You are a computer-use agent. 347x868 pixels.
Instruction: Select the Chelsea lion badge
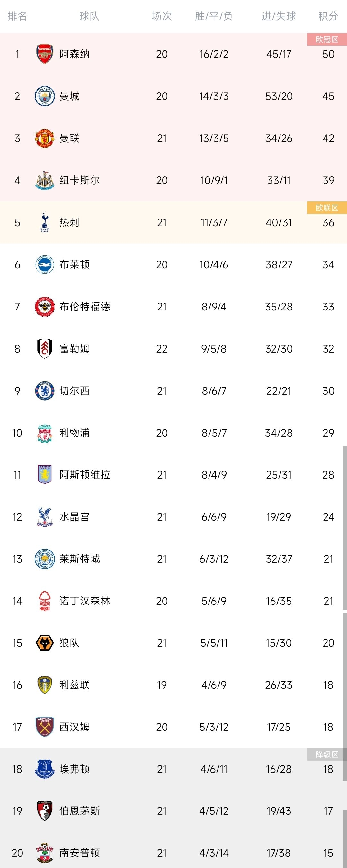pyautogui.click(x=44, y=391)
